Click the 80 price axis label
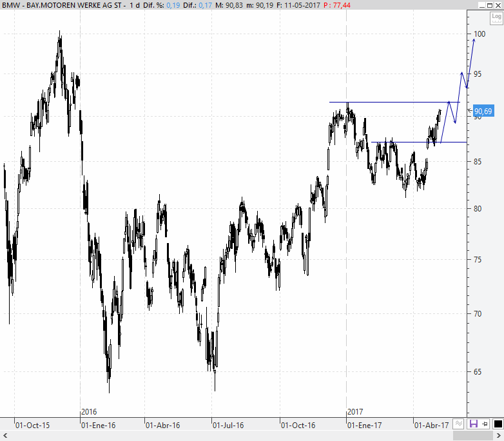Screen dimensions: 504x441 (478, 208)
